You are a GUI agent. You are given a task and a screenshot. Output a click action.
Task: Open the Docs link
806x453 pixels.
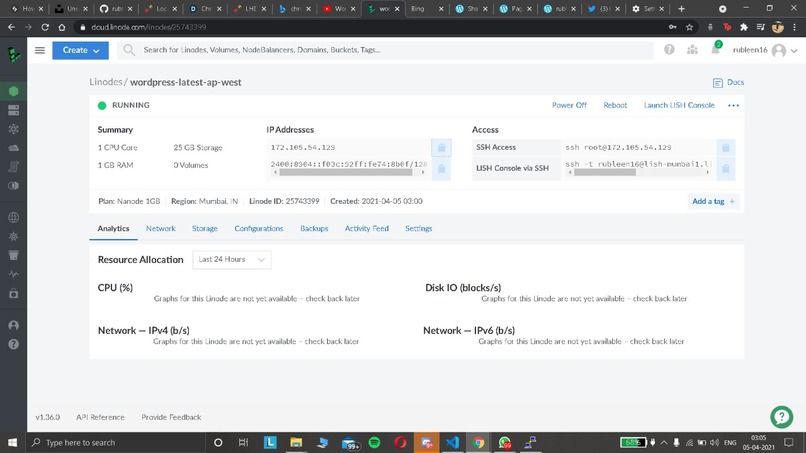point(728,82)
